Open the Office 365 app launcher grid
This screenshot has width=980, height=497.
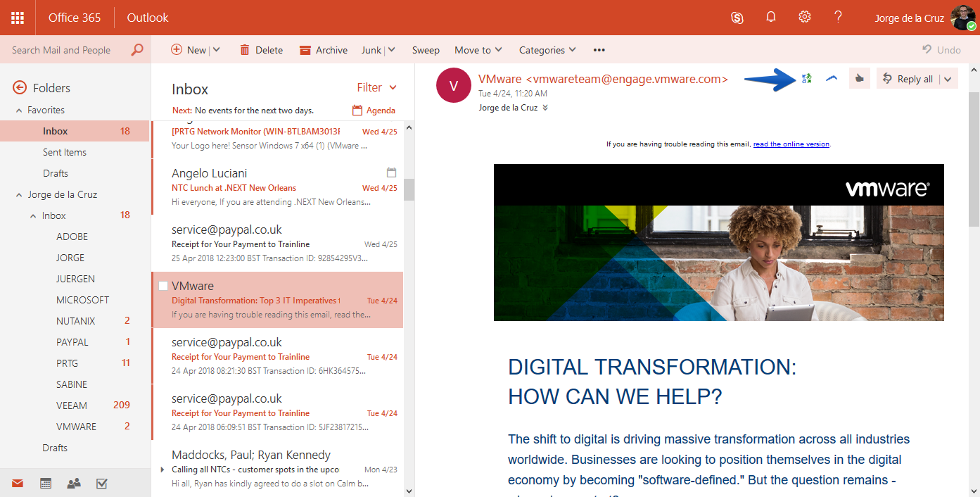coord(18,18)
